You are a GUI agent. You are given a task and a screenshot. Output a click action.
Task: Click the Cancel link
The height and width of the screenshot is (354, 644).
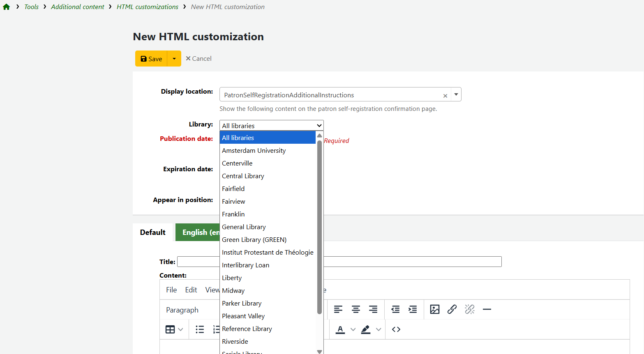tap(199, 59)
